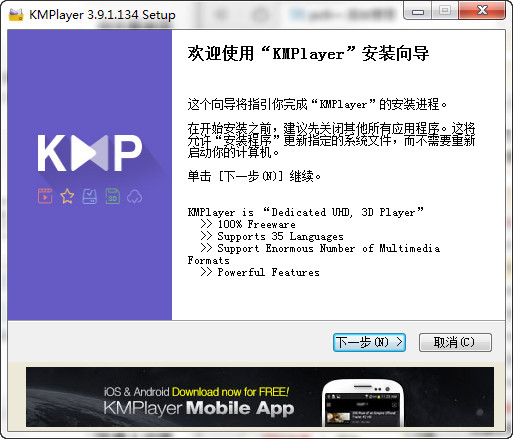This screenshot has width=513, height=439.
Task: Click the green 3D file icon
Action: (x=113, y=196)
